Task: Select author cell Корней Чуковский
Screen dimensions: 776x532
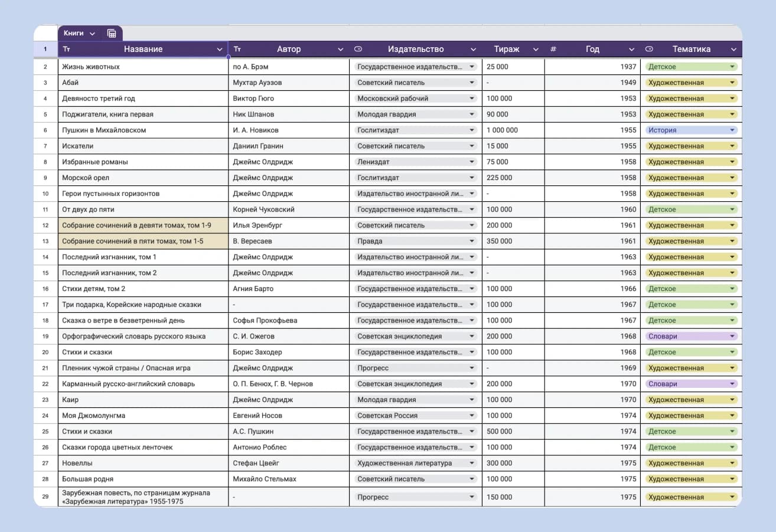Action: (289, 210)
